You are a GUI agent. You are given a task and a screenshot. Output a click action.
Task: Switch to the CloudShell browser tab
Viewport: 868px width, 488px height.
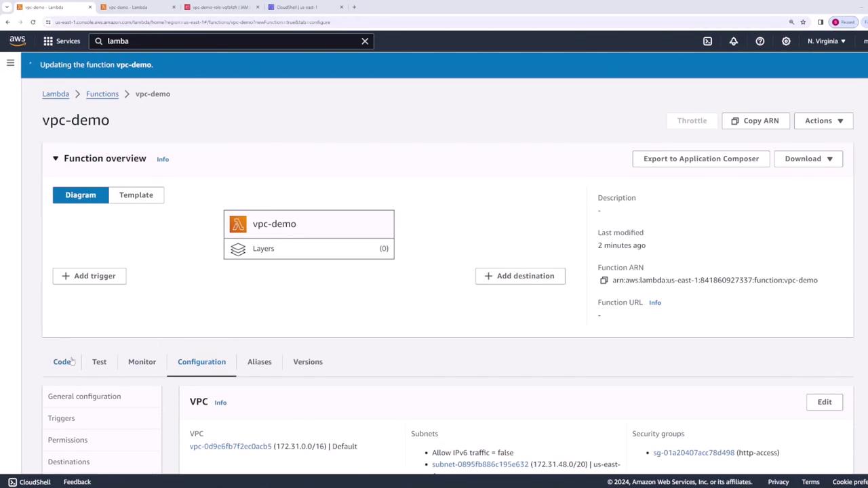pyautogui.click(x=305, y=7)
